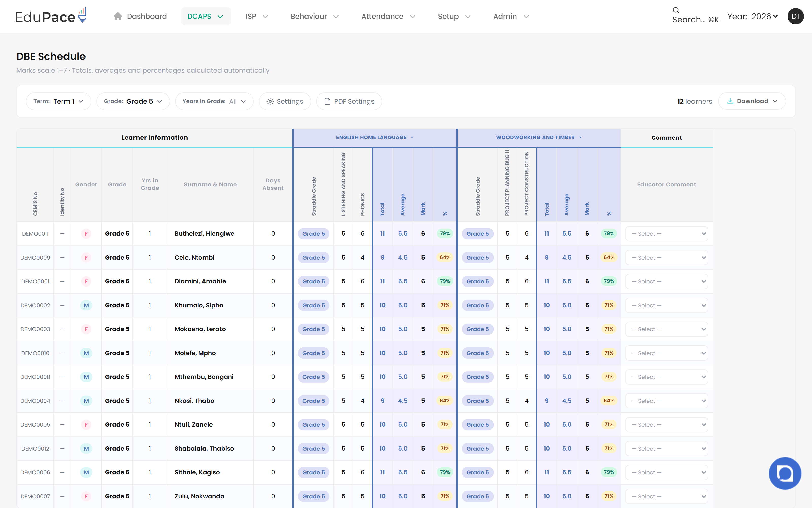
Task: Go to Dashboard
Action: (140, 16)
